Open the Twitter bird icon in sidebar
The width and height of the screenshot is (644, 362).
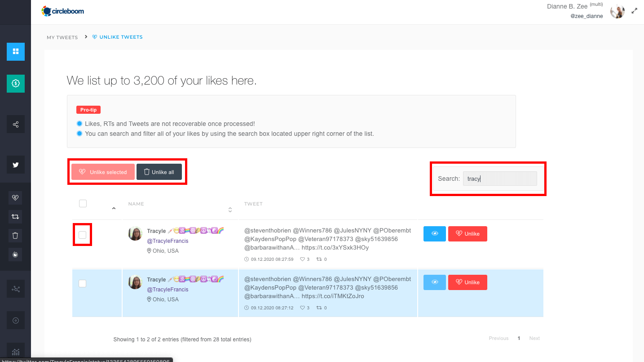pos(16,165)
